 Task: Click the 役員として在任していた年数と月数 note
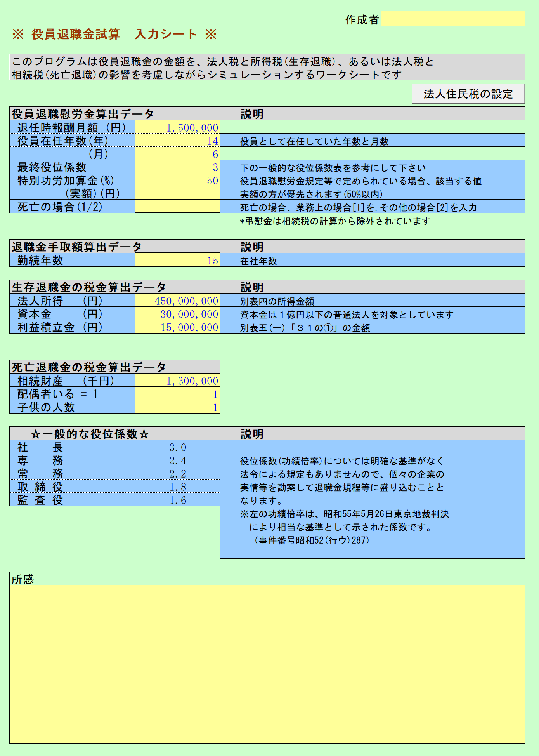pos(314,141)
